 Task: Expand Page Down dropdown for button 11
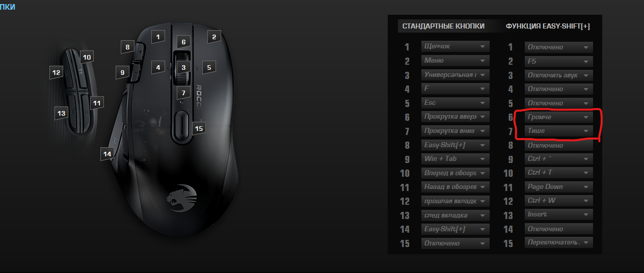pyautogui.click(x=559, y=187)
